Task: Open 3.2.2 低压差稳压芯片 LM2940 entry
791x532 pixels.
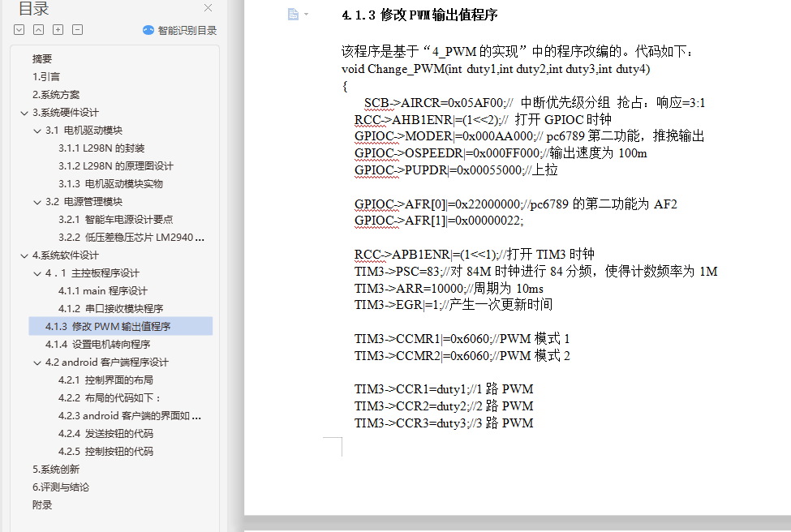Action: coord(131,238)
